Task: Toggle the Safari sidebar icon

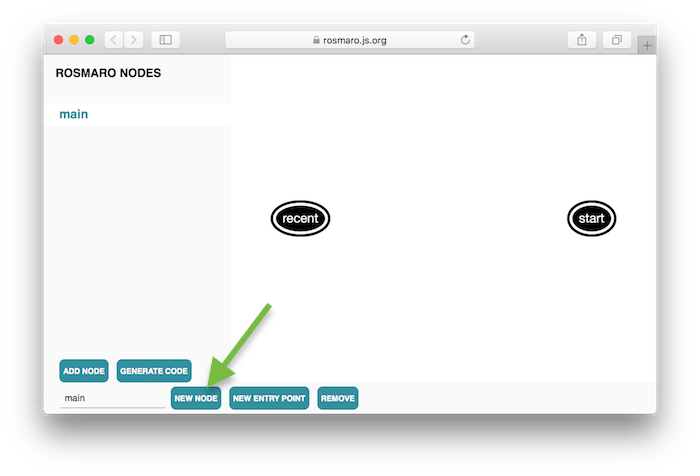Action: (166, 40)
